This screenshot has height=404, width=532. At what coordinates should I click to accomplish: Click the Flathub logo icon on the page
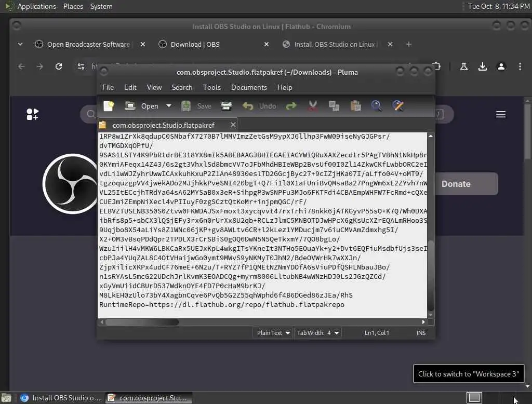[x=33, y=114]
